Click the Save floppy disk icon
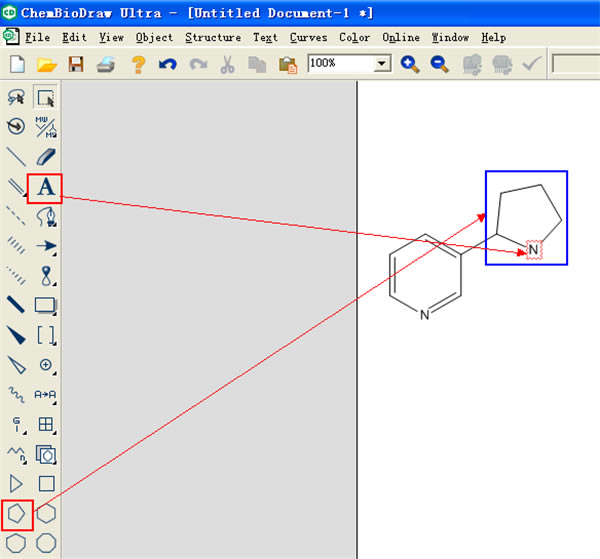 (76, 64)
